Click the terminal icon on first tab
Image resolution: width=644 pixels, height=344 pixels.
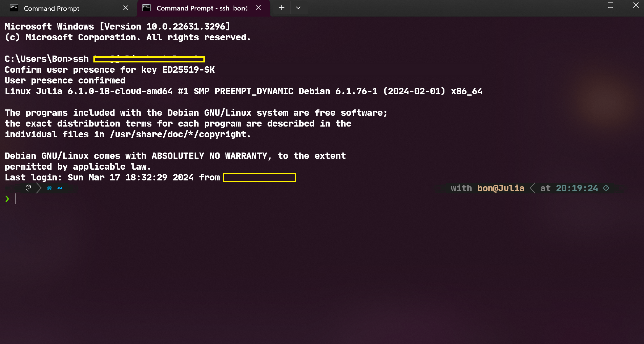(x=14, y=8)
